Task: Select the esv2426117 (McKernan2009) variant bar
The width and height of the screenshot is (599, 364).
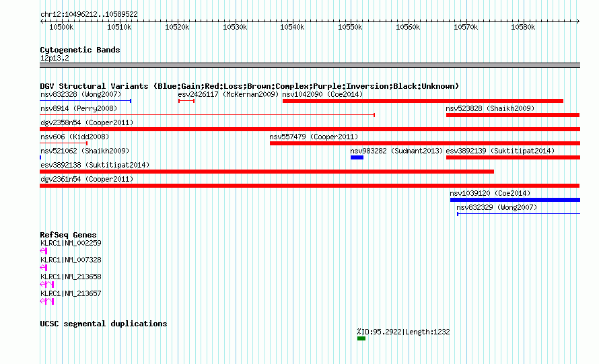Action: [x=186, y=101]
